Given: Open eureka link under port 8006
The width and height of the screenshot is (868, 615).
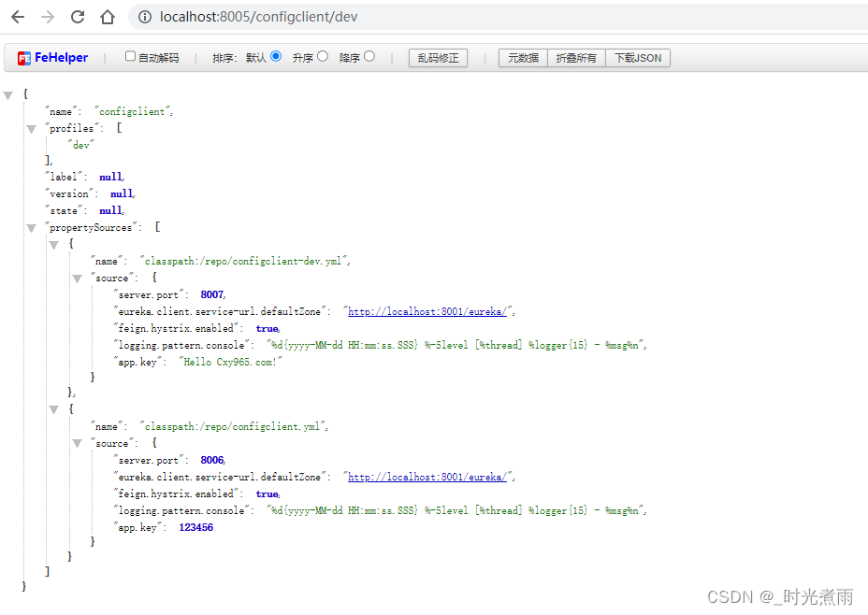Looking at the screenshot, I should pos(427,477).
